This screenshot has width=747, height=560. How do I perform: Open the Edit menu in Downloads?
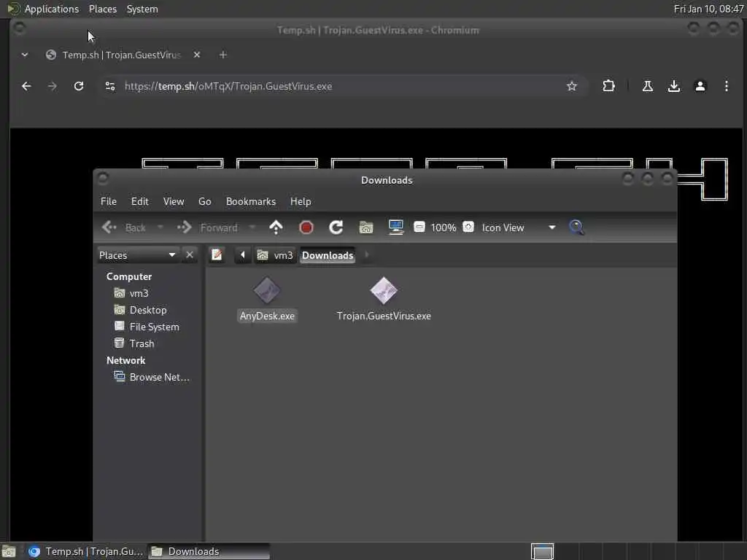[139, 201]
